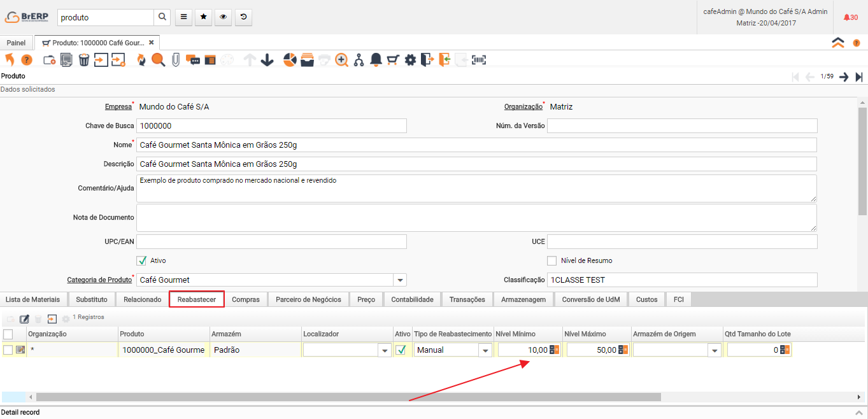Expand the Categoria de Produto dropdown

(399, 280)
